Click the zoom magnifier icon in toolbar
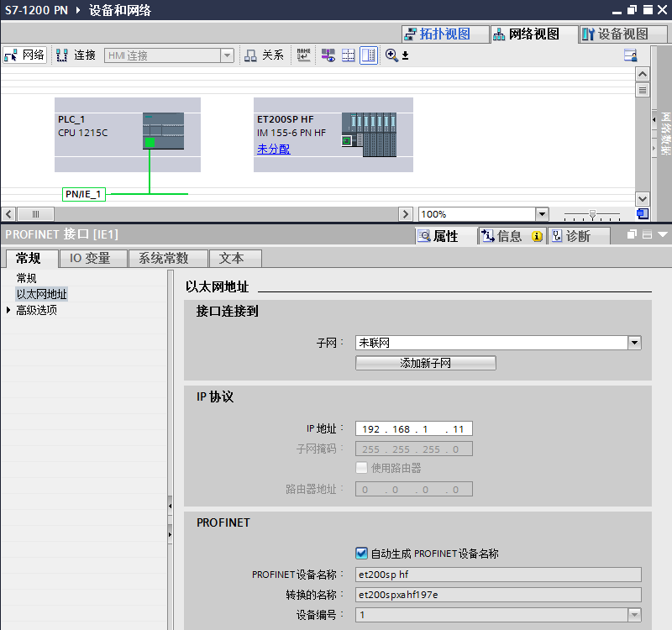 coord(391,55)
